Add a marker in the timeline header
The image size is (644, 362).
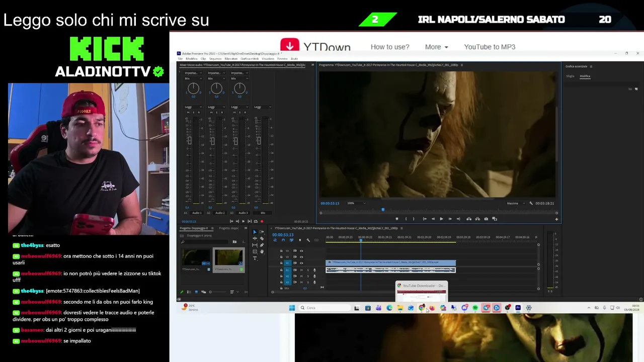pos(300,240)
